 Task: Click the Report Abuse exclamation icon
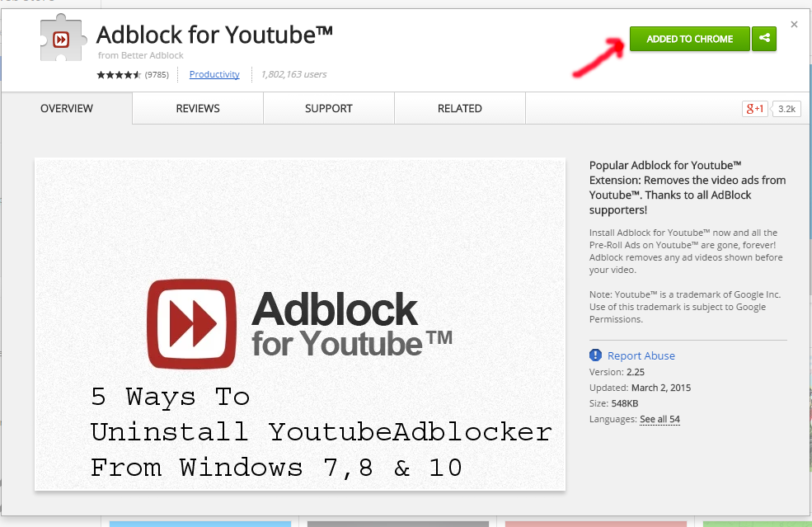[x=595, y=355]
